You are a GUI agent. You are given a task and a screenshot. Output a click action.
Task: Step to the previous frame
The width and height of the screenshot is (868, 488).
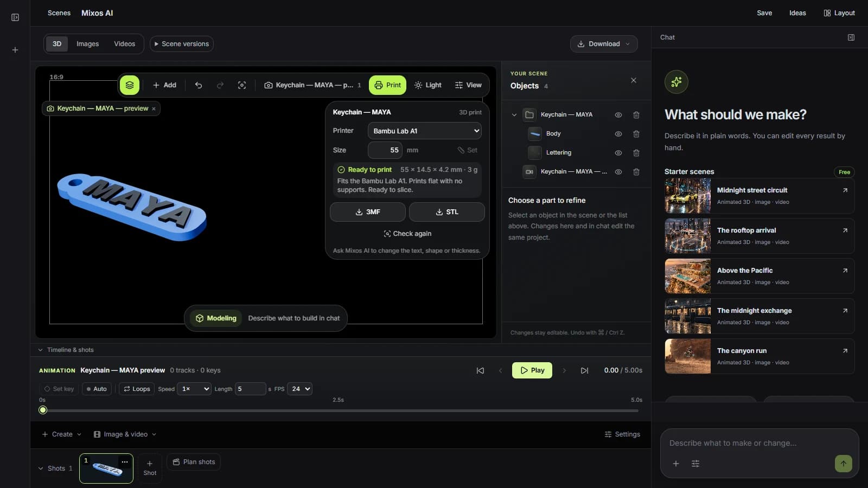(500, 370)
